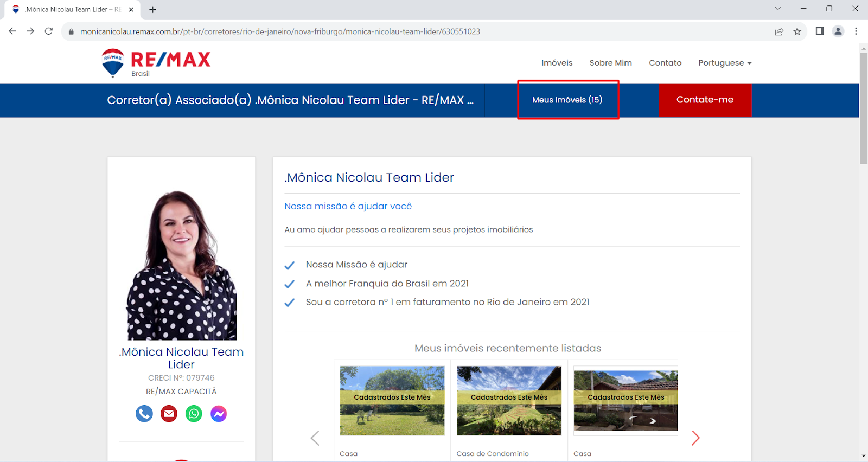The image size is (868, 462).
Task: Open the Contato menu item
Action: 665,63
